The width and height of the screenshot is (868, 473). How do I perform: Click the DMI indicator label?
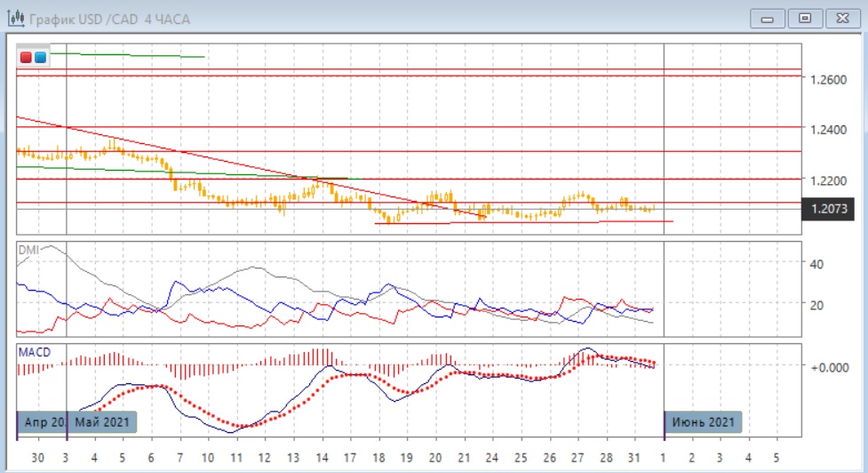pos(28,250)
